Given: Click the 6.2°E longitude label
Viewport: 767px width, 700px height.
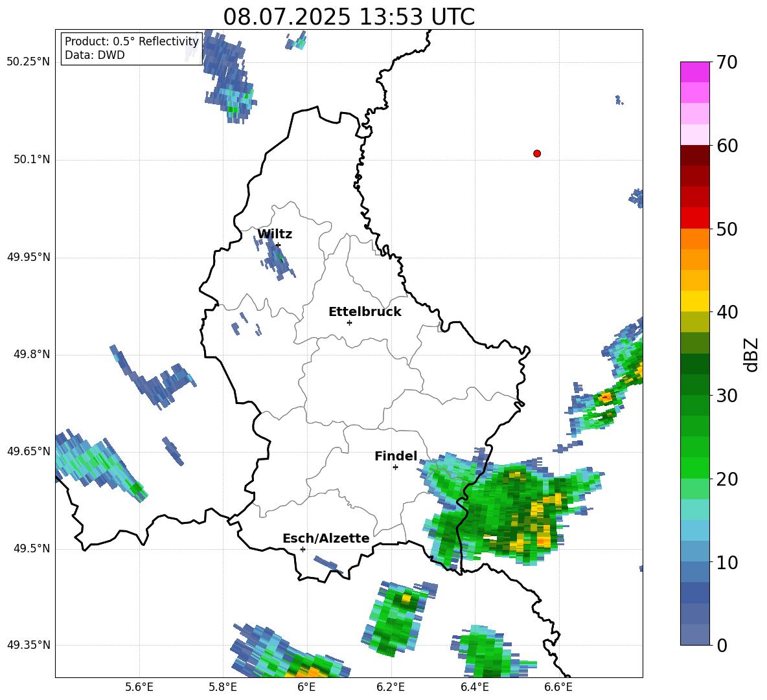Looking at the screenshot, I should (x=391, y=687).
